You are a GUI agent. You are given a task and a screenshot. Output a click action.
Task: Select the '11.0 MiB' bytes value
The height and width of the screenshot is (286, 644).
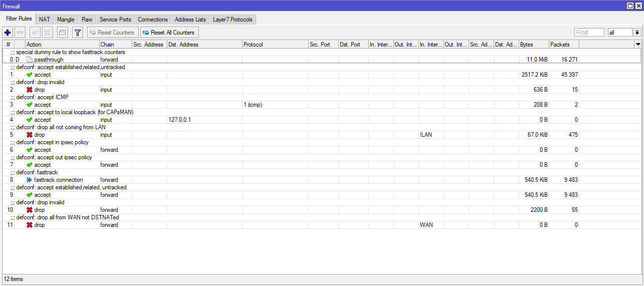tap(537, 60)
